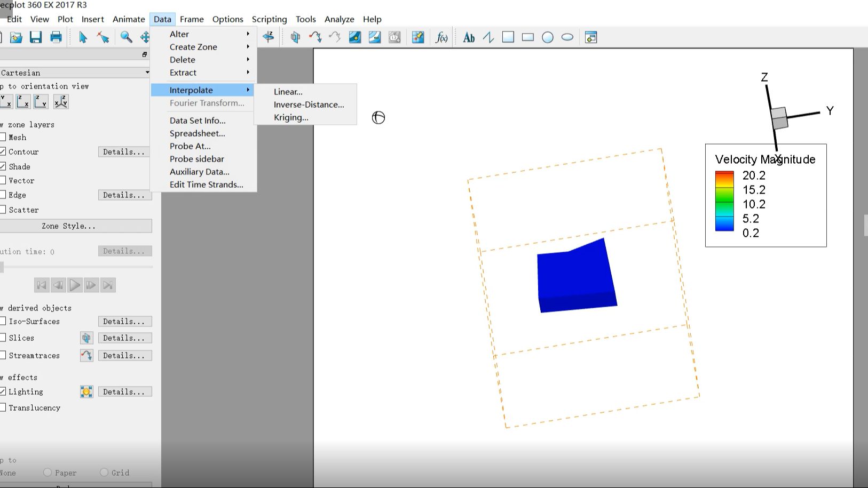Select the Zoom magnifier tool

[126, 37]
